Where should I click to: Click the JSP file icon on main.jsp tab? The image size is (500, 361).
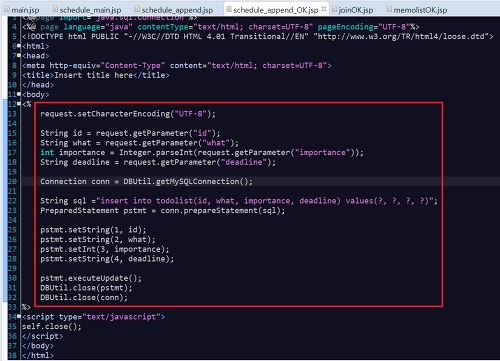(7, 9)
